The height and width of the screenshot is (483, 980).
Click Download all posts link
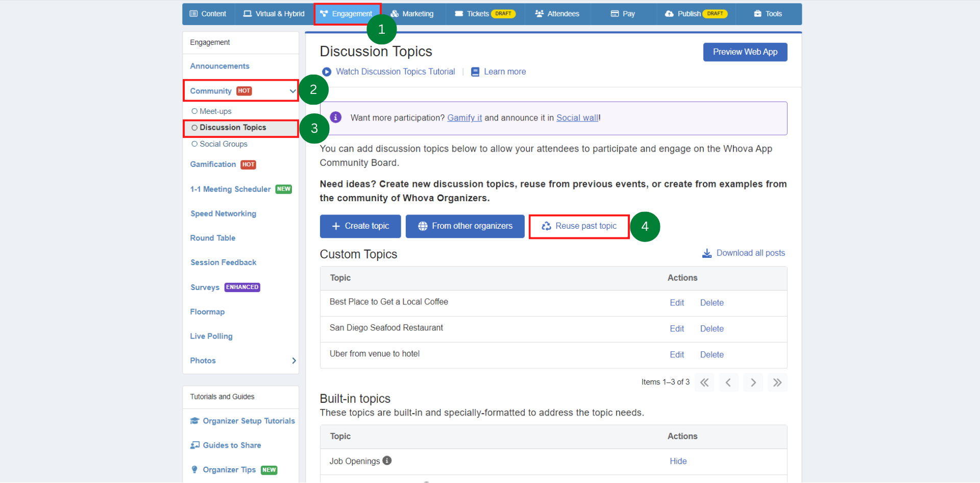[x=750, y=253]
